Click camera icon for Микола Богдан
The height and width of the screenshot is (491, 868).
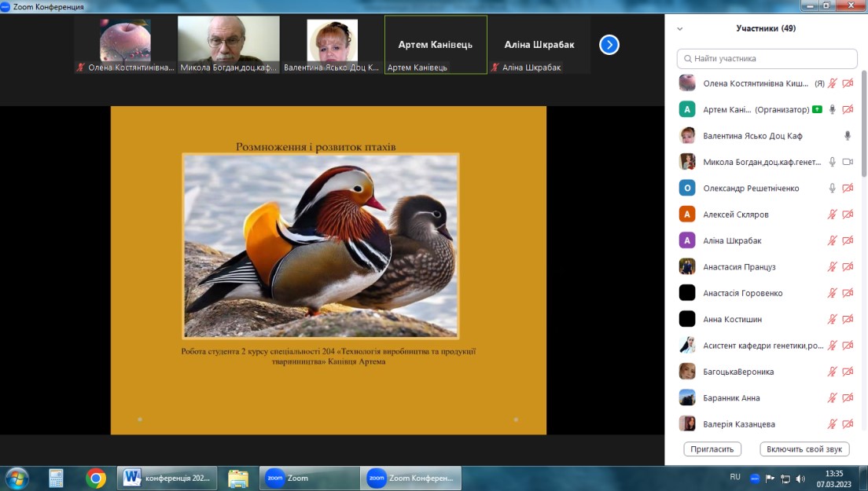(x=848, y=162)
